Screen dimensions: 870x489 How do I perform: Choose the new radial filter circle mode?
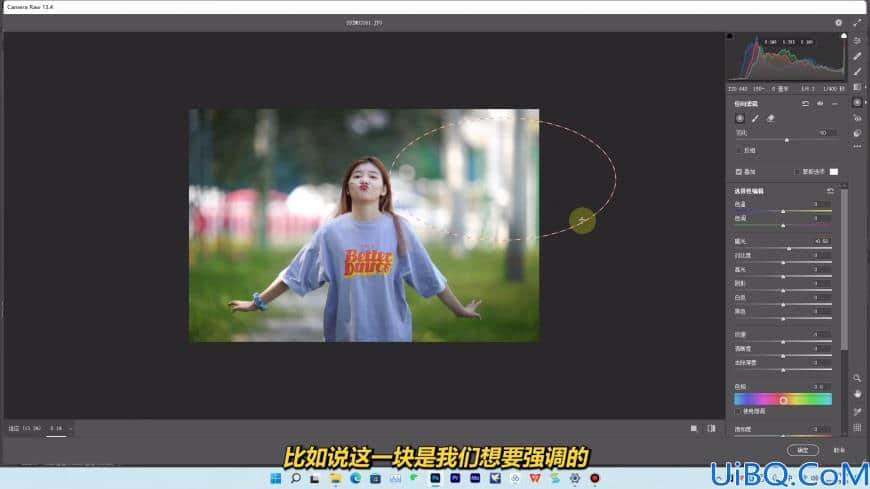pyautogui.click(x=740, y=118)
